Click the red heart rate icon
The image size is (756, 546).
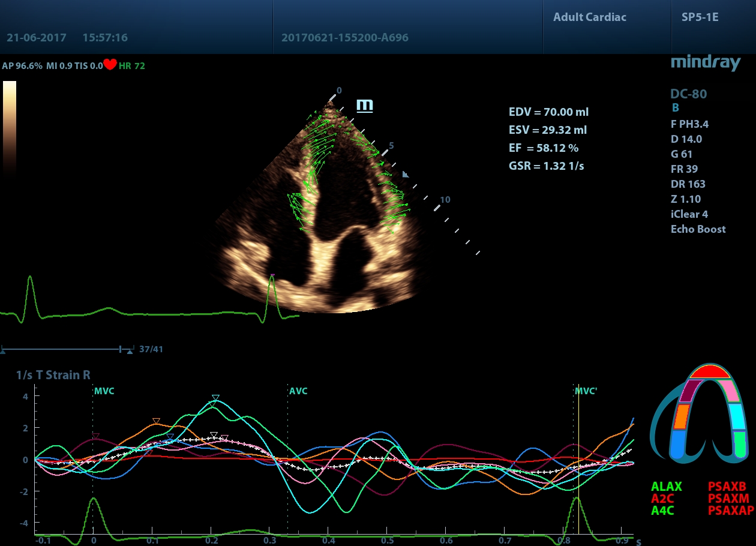[110, 65]
